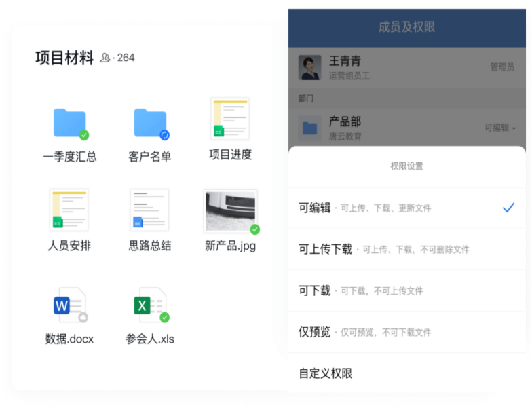Click the 项目材料 title
The image size is (532, 414).
(64, 58)
